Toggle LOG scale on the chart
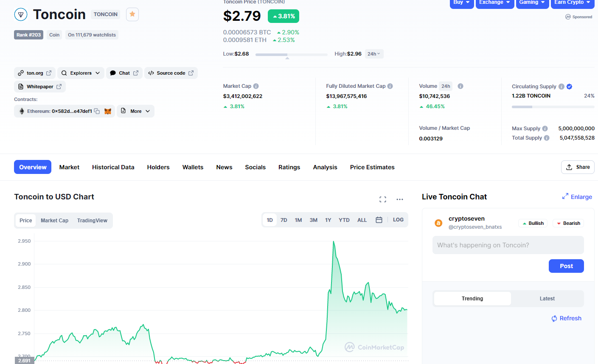Screen dimensions: 598x364 tap(398, 220)
